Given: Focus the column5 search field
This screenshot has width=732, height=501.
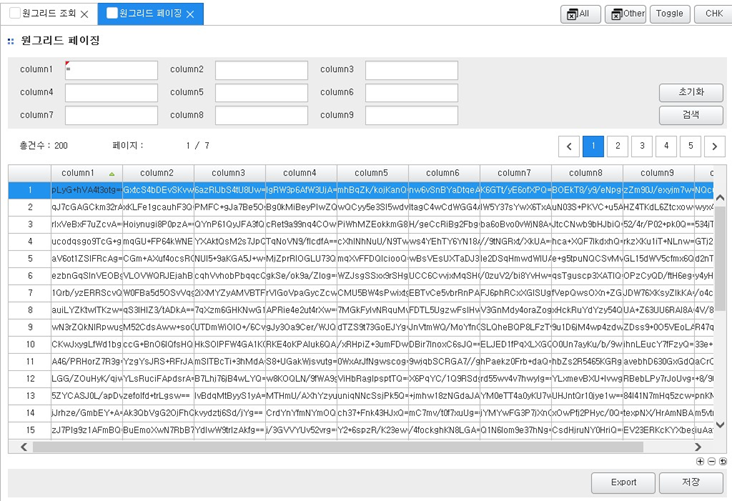Looking at the screenshot, I should (261, 92).
